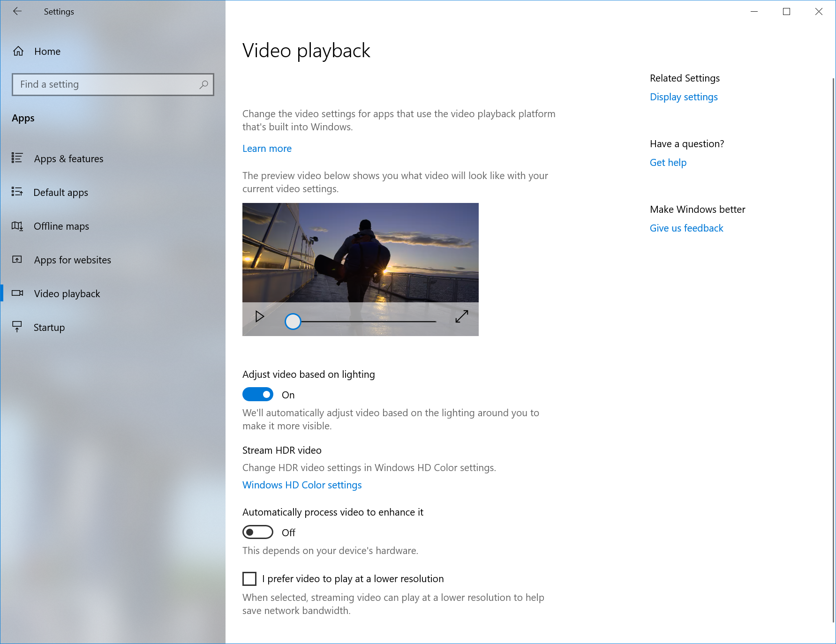
Task: Check I prefer video at lower resolution
Action: (249, 579)
